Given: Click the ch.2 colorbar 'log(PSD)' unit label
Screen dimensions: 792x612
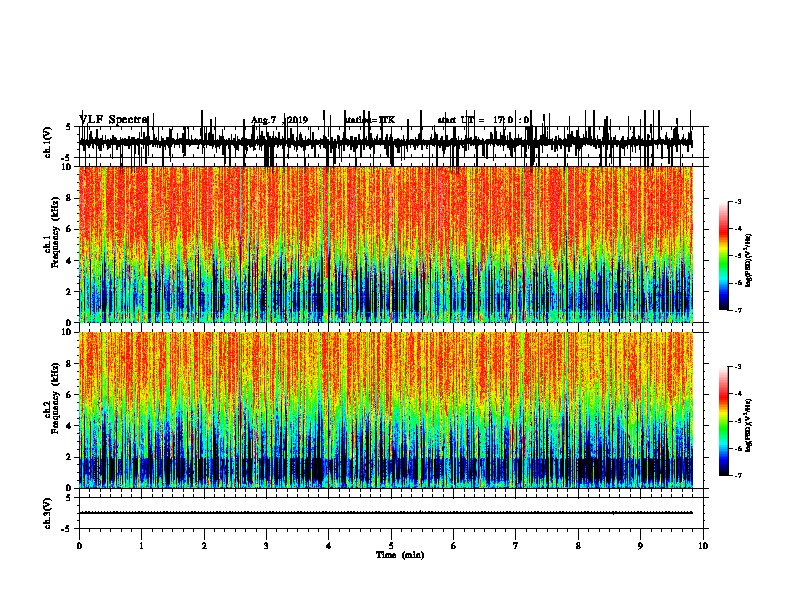Looking at the screenshot, I should point(749,425).
